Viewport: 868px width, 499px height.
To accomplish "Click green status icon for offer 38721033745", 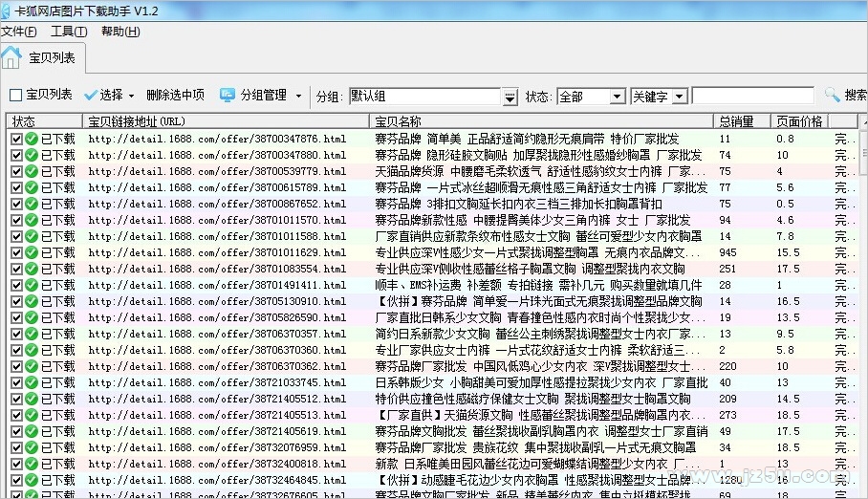I will pos(32,382).
